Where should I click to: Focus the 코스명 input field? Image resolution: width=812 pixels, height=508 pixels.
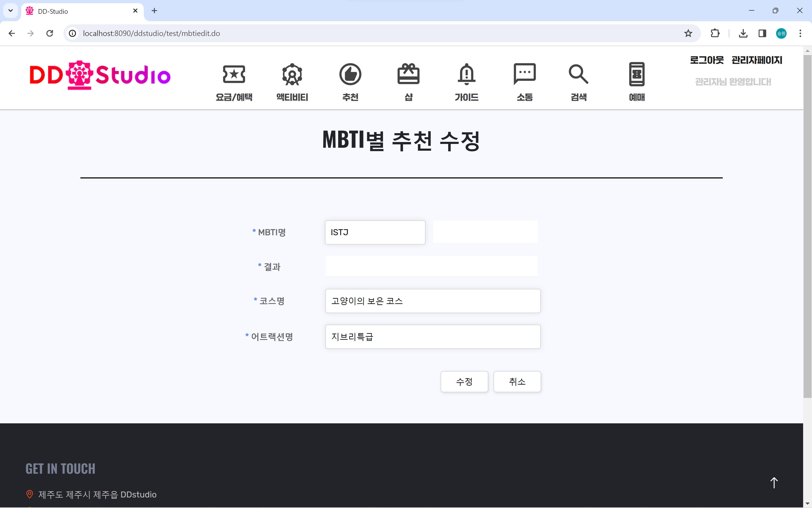[x=432, y=301]
